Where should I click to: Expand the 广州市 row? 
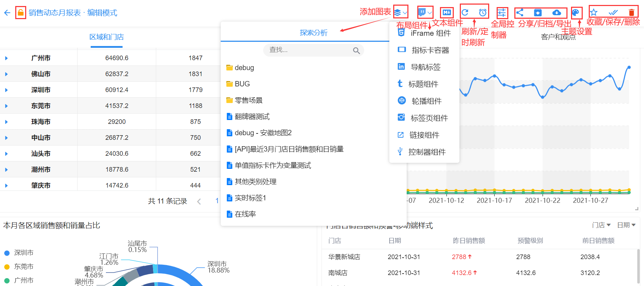pos(6,58)
